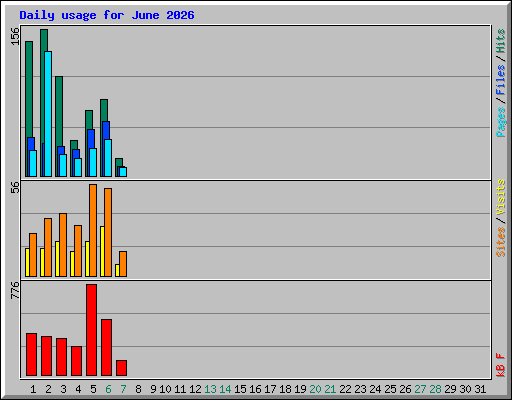This screenshot has height=400, width=512.
Task: Select the red KB bar for day 5
Action: [92, 330]
